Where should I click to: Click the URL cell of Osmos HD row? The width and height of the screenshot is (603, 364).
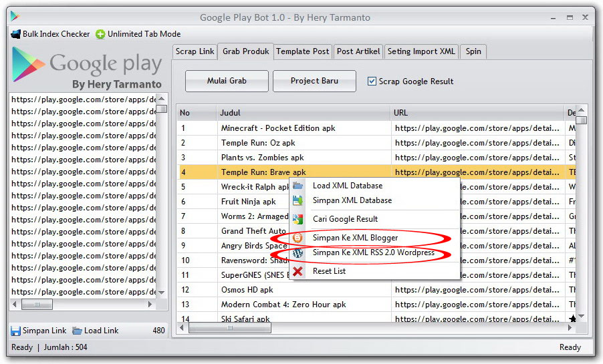click(x=477, y=290)
